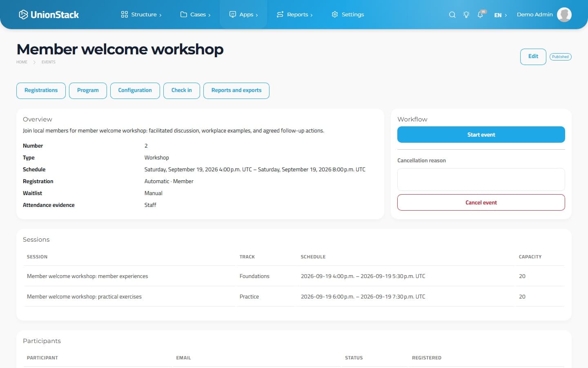588x368 pixels.
Task: Open the EN language dropdown
Action: tap(500, 15)
